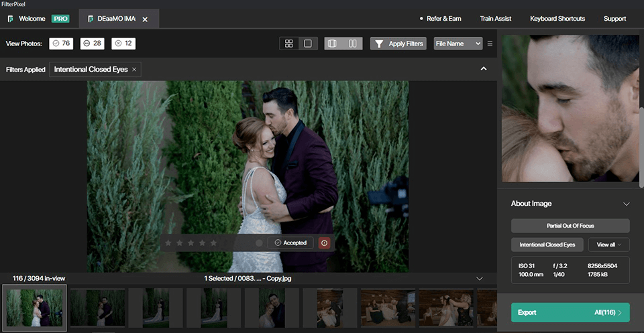
Task: Select the third filmstrip thumbnail
Action: click(156, 308)
